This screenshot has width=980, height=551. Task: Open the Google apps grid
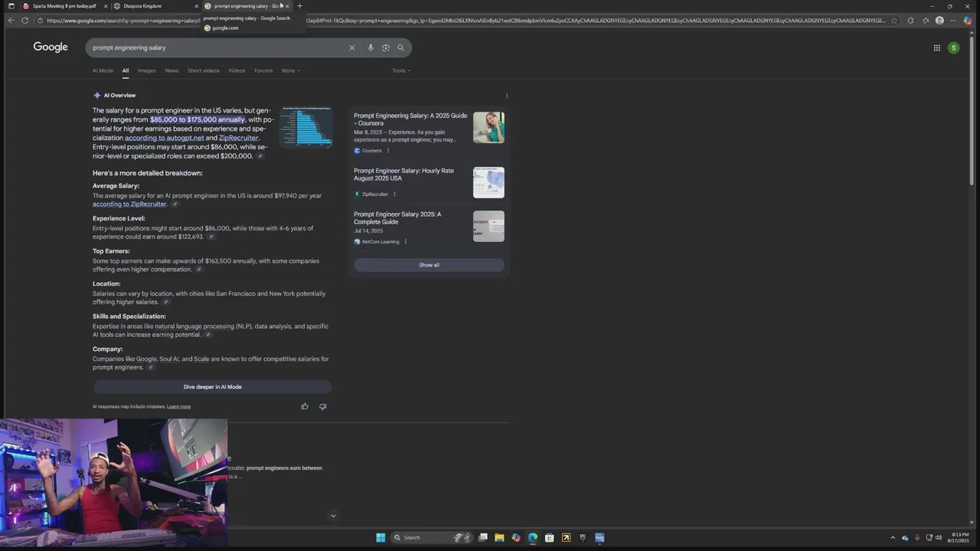click(936, 47)
